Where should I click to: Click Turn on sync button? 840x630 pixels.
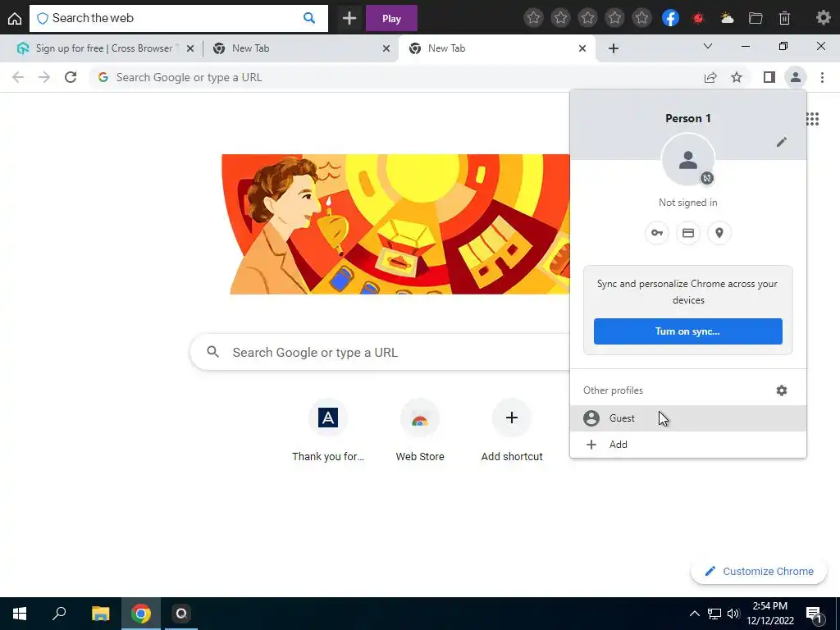point(688,331)
